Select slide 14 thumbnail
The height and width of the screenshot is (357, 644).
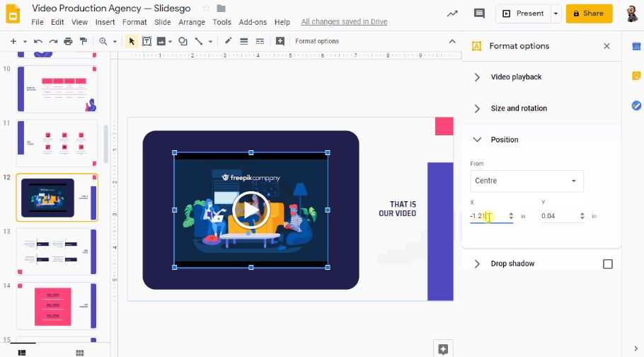click(x=57, y=306)
